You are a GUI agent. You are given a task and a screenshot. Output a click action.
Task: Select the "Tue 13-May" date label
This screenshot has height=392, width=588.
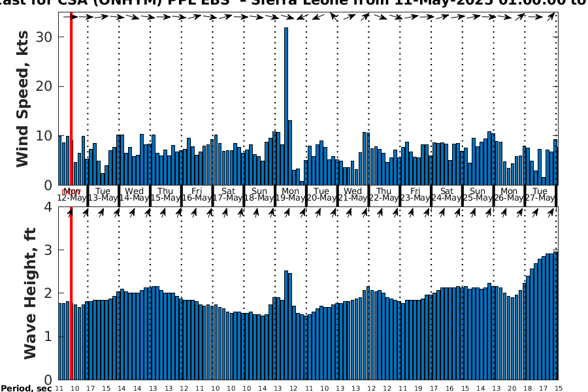click(x=103, y=194)
